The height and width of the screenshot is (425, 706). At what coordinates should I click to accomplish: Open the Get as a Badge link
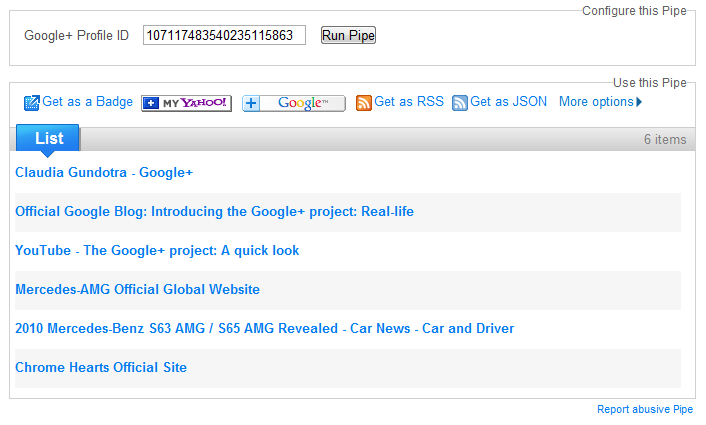(x=87, y=102)
